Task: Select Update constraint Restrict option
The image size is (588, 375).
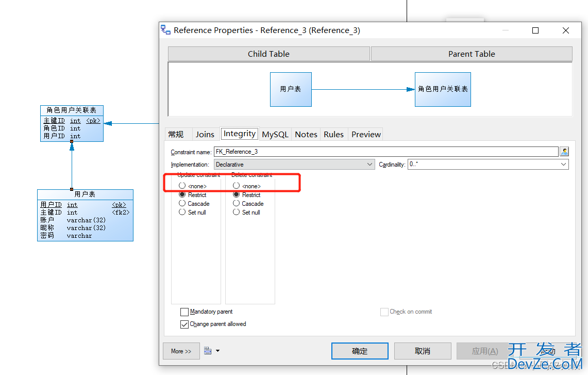Action: tap(182, 195)
